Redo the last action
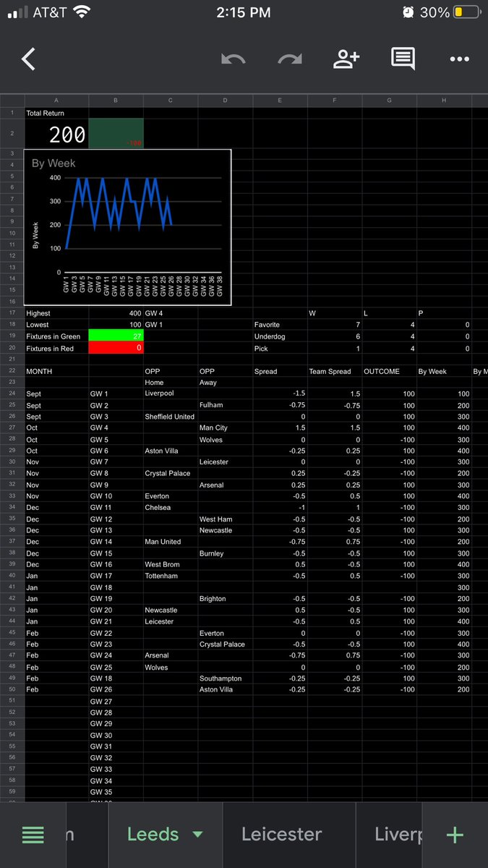 point(290,59)
